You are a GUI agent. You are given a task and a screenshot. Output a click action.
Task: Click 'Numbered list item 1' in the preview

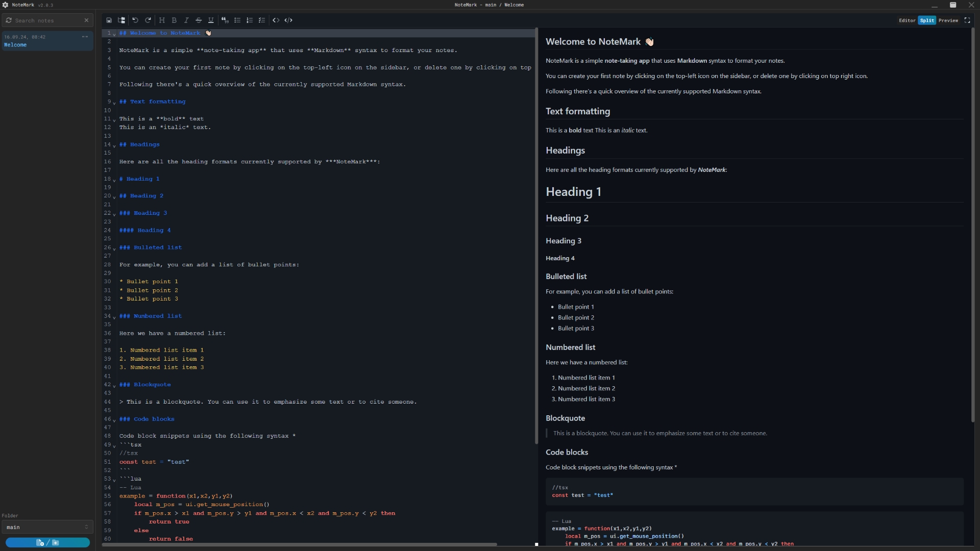click(x=586, y=378)
